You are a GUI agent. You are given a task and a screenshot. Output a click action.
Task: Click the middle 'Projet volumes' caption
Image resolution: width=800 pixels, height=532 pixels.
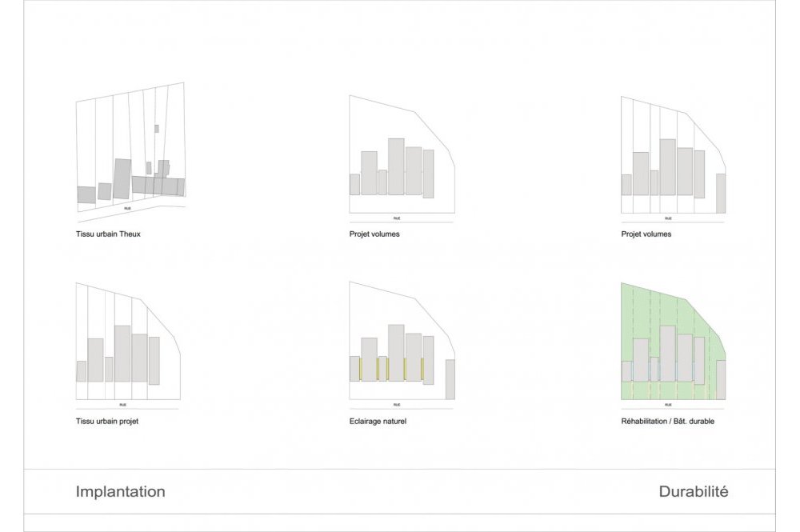coord(374,234)
